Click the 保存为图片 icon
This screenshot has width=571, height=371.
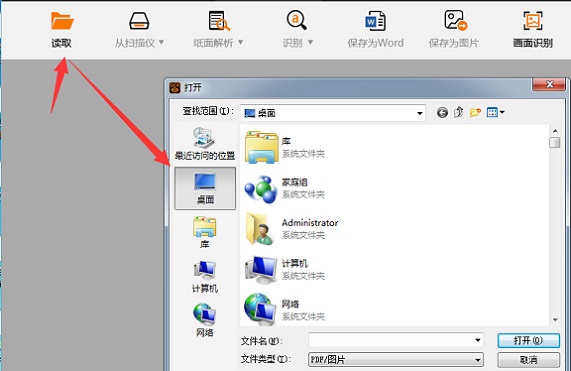(x=455, y=20)
